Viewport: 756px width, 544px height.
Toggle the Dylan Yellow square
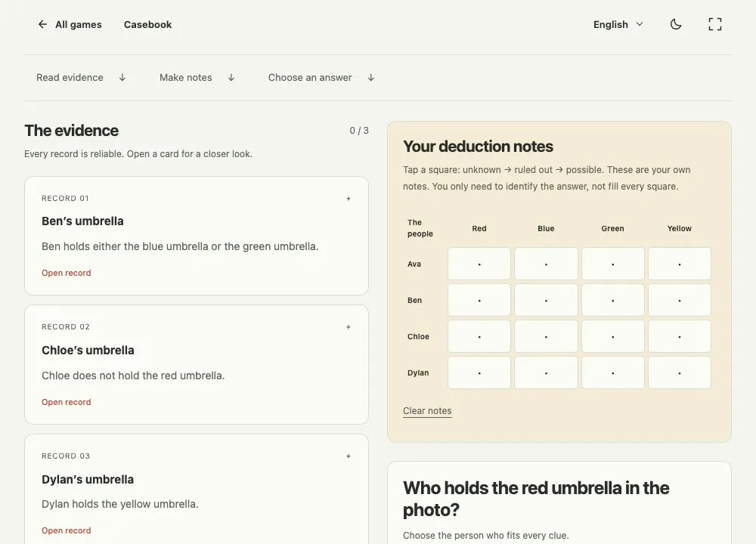(680, 372)
